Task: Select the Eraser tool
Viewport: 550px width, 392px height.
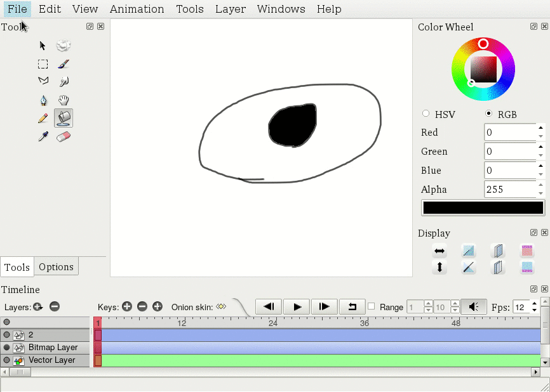Action: (64, 136)
